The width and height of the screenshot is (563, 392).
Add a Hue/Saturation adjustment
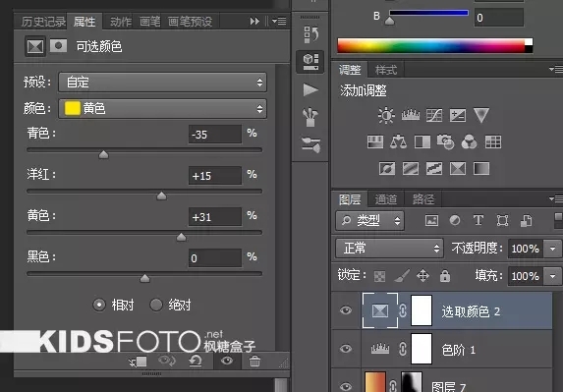(375, 141)
